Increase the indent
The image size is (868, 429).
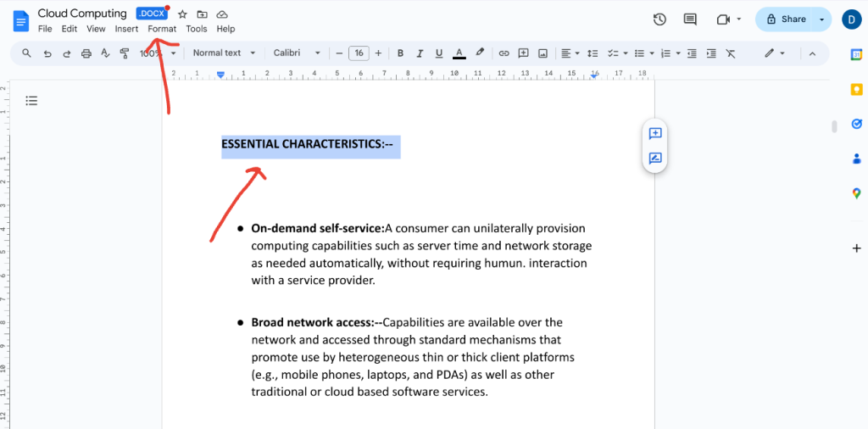pyautogui.click(x=711, y=53)
